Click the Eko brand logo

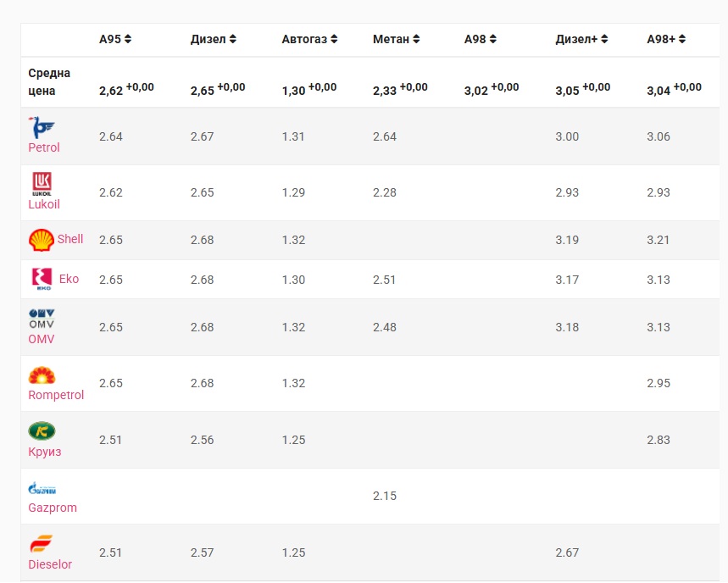click(x=42, y=279)
